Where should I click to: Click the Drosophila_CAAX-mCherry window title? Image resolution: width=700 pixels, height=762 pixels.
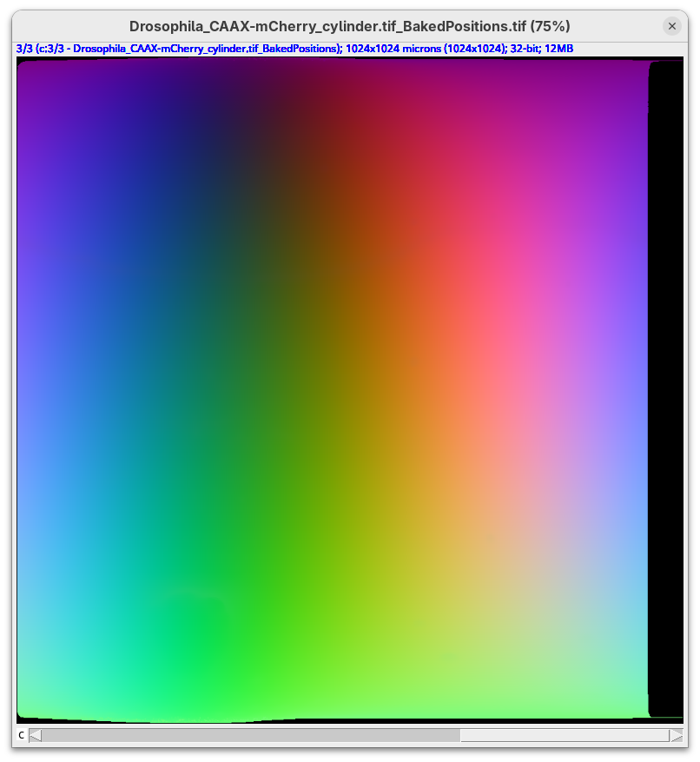click(x=349, y=26)
